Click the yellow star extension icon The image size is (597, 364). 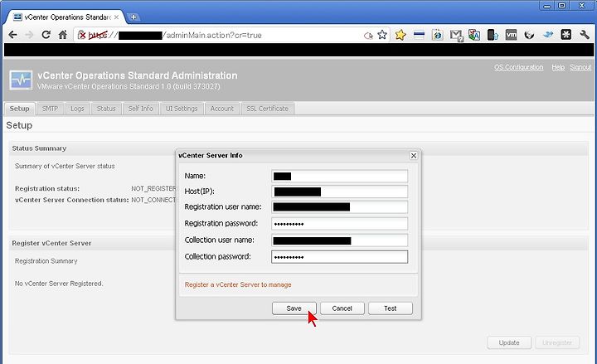(400, 35)
